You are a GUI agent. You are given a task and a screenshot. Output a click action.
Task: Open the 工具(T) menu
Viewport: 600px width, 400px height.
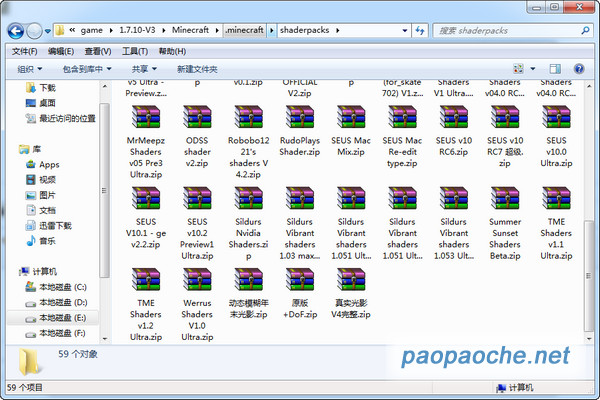tap(135, 51)
